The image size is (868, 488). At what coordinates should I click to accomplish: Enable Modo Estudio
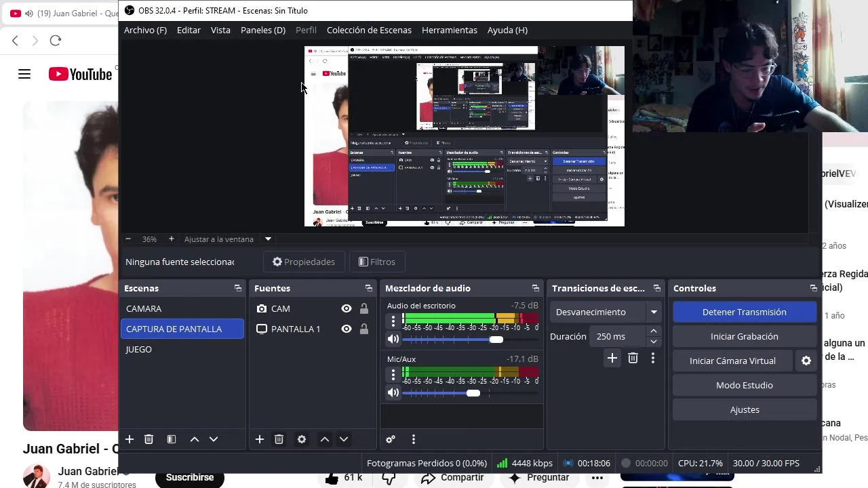click(x=745, y=385)
